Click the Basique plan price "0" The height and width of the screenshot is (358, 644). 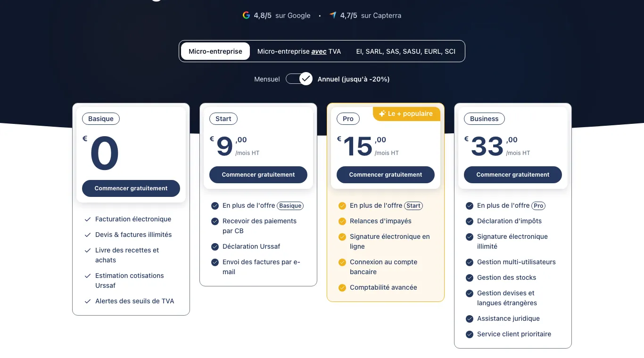[104, 154]
